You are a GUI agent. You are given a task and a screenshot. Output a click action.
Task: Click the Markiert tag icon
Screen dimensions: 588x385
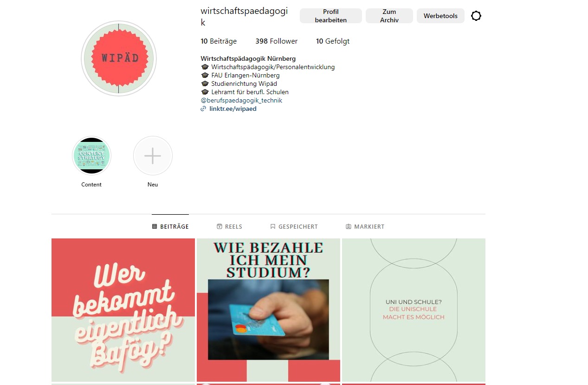pos(349,227)
